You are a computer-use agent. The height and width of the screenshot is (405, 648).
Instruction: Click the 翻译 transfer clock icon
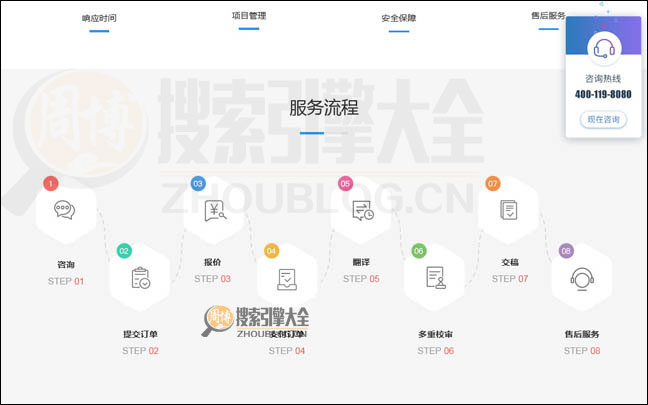click(x=363, y=210)
